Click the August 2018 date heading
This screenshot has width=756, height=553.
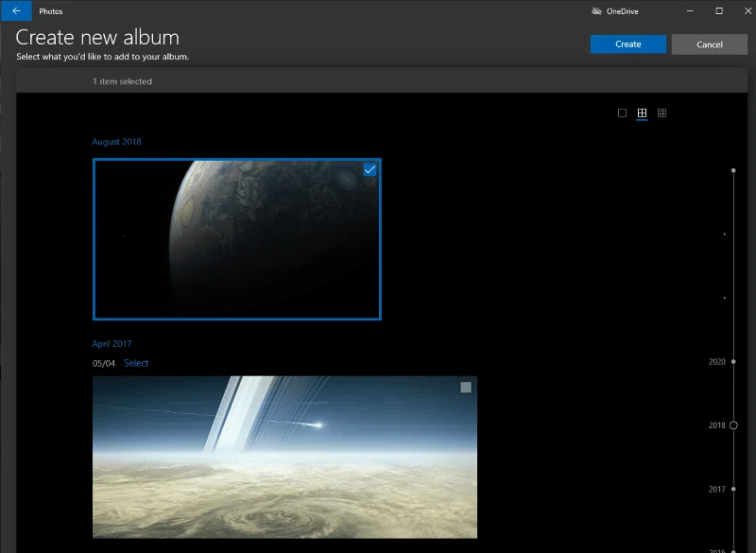tap(116, 142)
